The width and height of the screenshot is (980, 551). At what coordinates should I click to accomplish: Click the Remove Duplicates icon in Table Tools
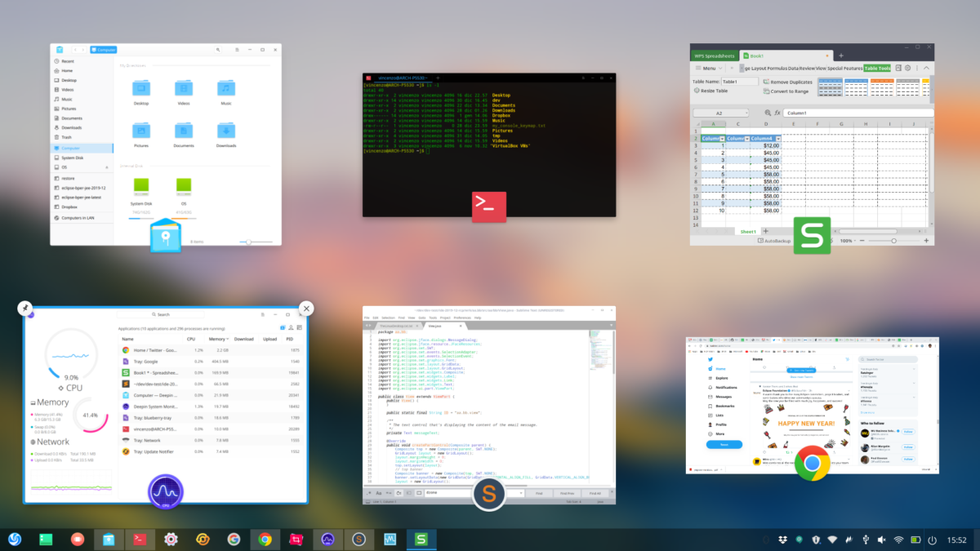click(x=766, y=81)
